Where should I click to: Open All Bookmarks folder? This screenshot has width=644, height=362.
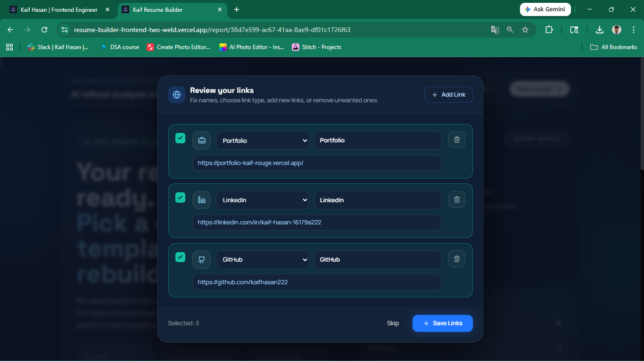coord(614,47)
